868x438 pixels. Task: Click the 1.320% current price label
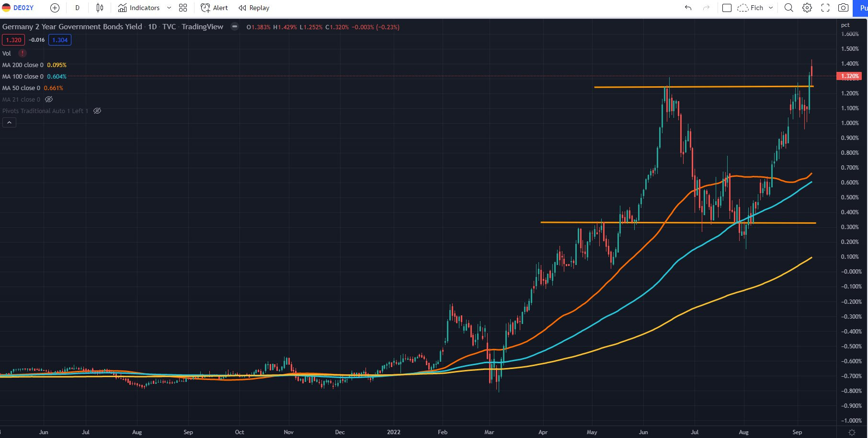coord(849,76)
